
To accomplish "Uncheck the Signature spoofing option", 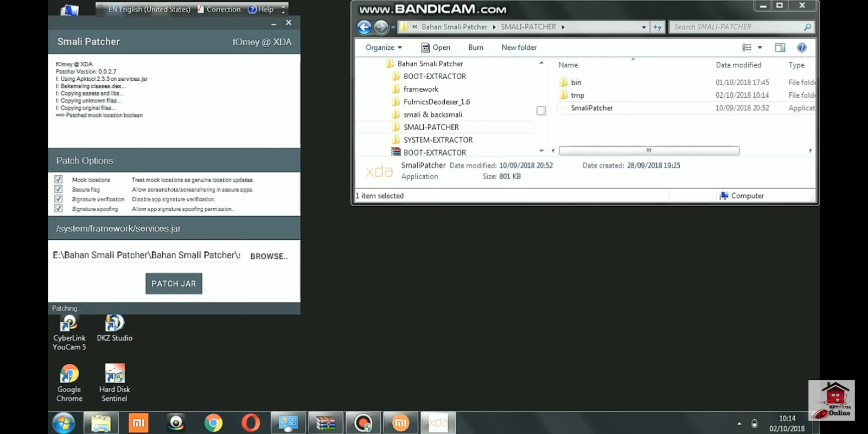I will [x=59, y=209].
